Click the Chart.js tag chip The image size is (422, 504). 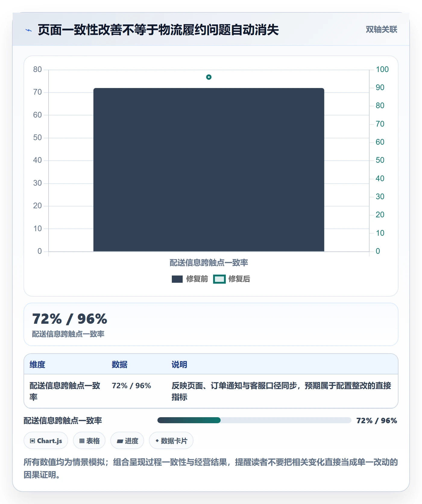pos(46,441)
